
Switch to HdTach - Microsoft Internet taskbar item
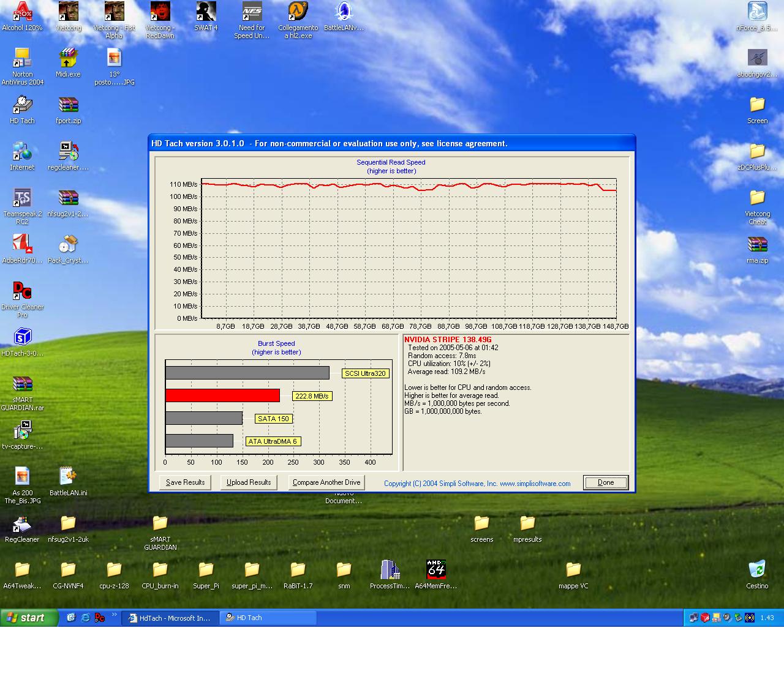[x=170, y=618]
